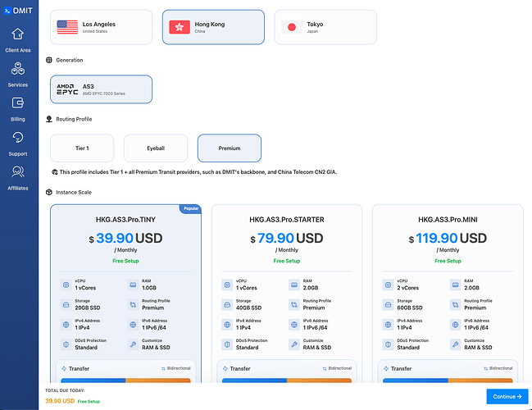
Task: Select HKG.AS3.Pro.STARTER plan card
Action: tap(287, 294)
